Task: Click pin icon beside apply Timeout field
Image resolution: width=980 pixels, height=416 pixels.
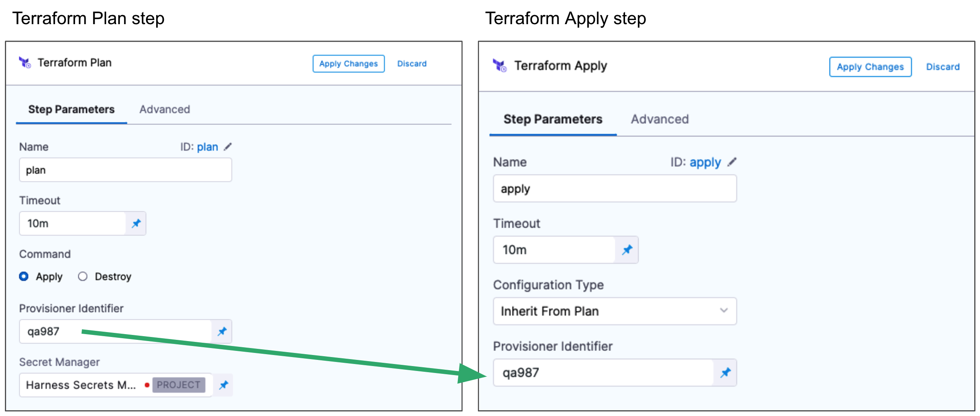Action: pyautogui.click(x=627, y=250)
